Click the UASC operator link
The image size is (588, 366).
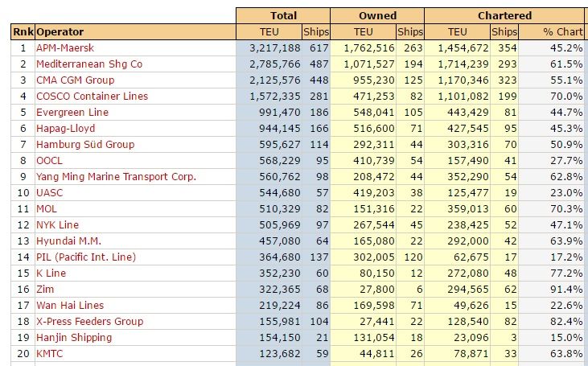pos(50,193)
